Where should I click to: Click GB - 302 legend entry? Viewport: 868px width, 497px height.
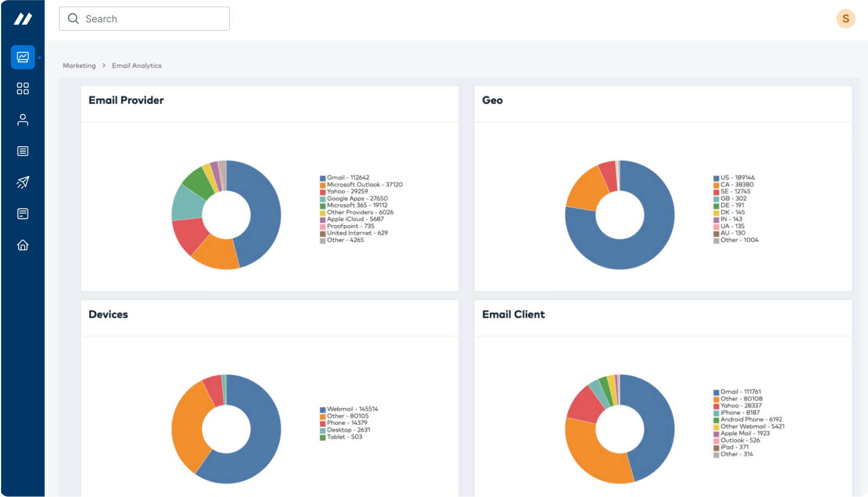click(730, 199)
